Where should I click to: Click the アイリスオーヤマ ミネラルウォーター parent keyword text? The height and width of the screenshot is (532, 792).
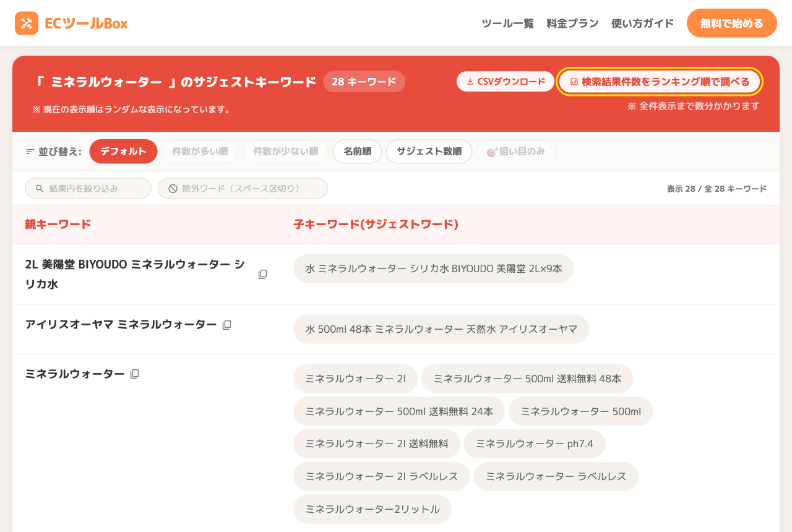click(121, 324)
